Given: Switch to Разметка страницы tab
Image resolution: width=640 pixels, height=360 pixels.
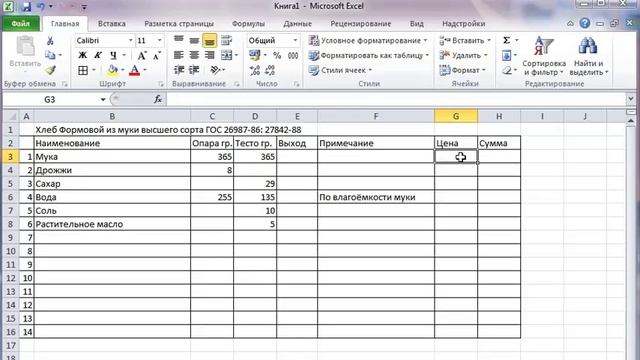Looking at the screenshot, I should [x=179, y=24].
